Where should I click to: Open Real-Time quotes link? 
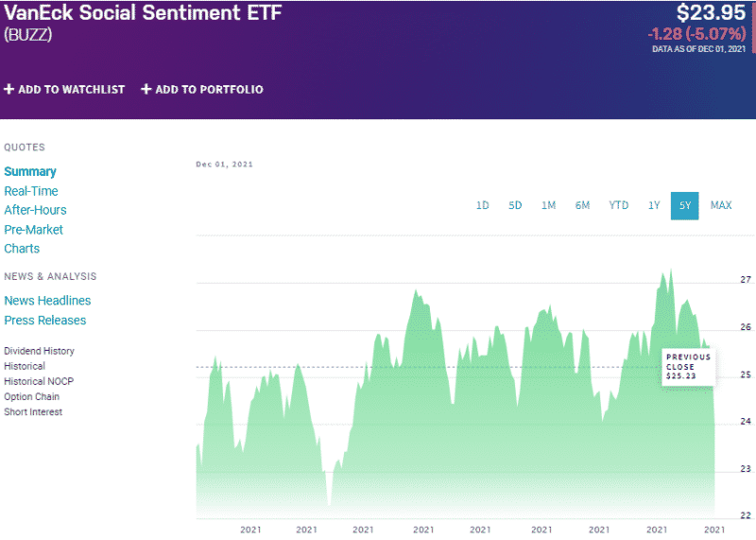31,191
